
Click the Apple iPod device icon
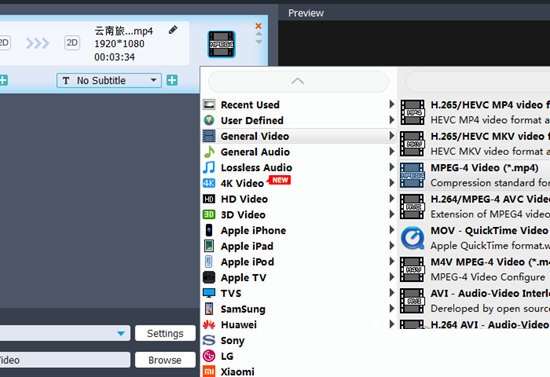click(209, 262)
